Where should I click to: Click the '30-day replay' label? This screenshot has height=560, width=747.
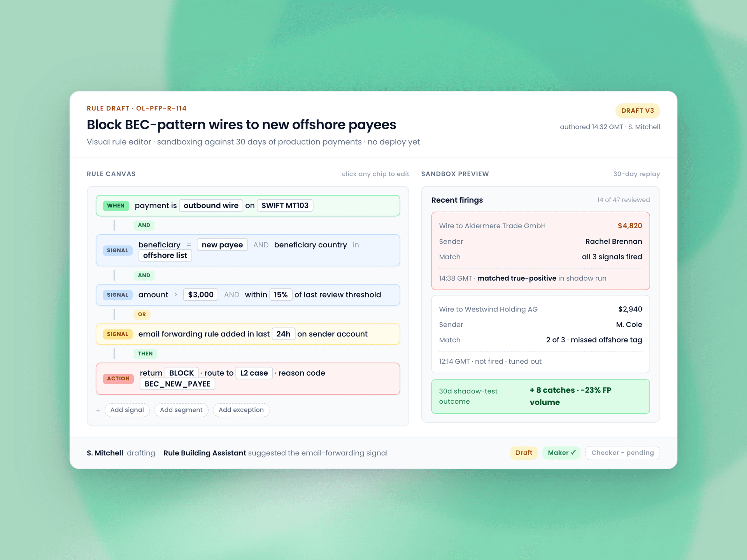[x=637, y=174]
